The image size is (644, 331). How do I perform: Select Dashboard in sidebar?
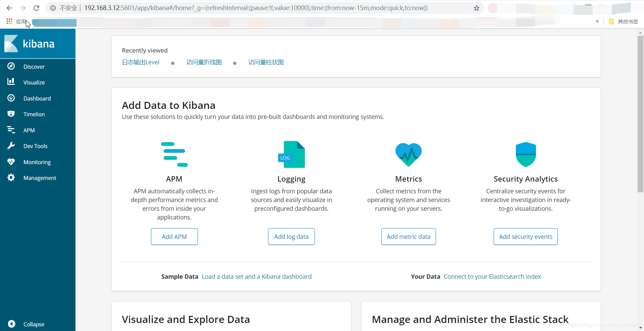37,98
